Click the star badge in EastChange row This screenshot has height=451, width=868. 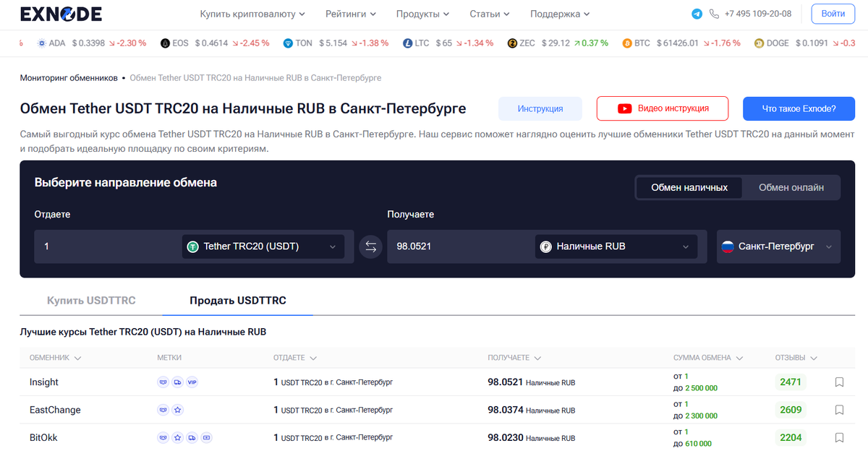coord(177,410)
